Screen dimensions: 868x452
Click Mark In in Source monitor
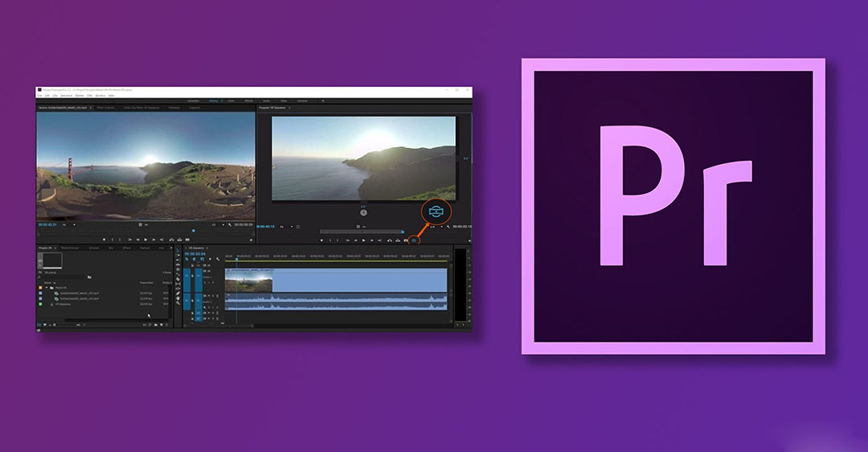[113, 240]
